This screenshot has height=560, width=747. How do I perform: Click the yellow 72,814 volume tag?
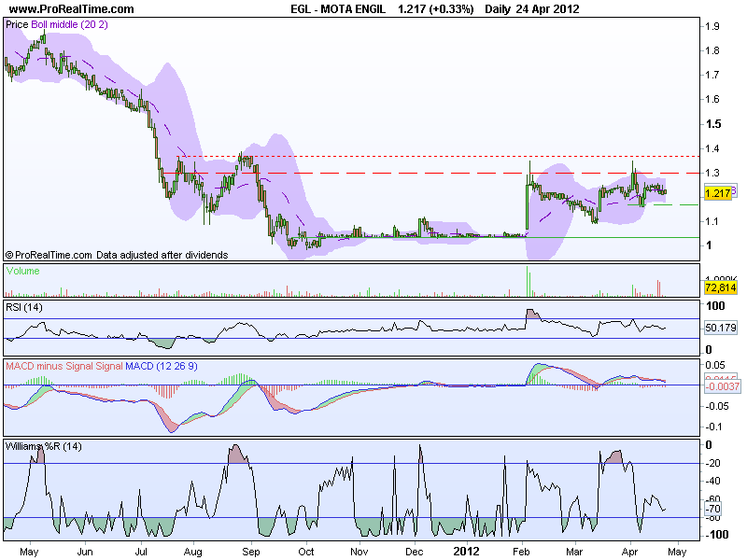tap(721, 287)
